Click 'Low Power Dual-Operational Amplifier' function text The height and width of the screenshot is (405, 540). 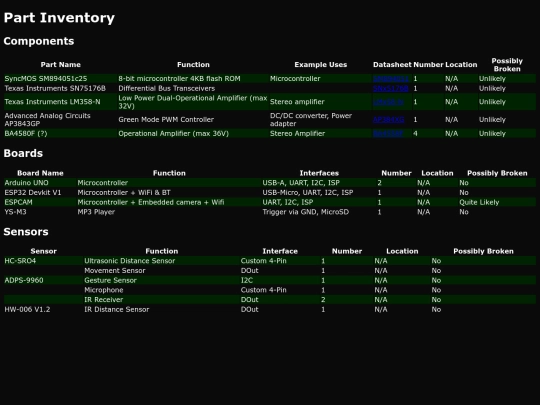(x=193, y=102)
